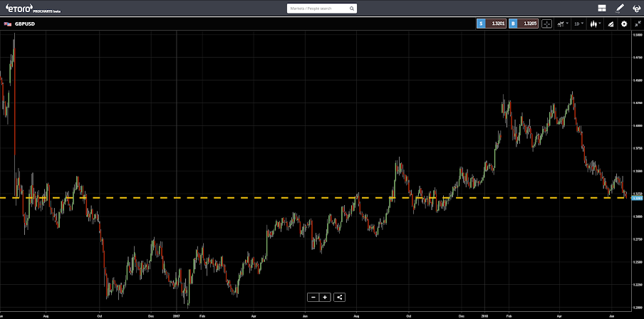Click the Buy button at 1.3205
The image size is (644, 319).
[x=523, y=23]
